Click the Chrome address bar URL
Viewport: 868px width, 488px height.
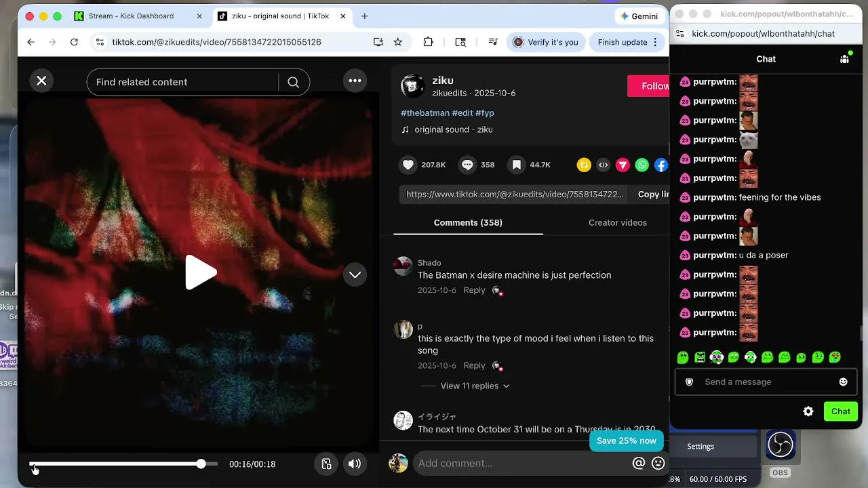point(216,42)
